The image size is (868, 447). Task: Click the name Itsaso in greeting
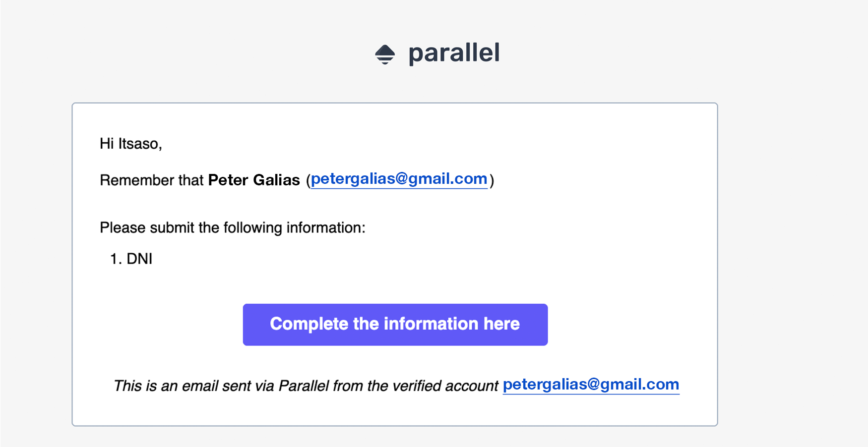[x=140, y=144]
